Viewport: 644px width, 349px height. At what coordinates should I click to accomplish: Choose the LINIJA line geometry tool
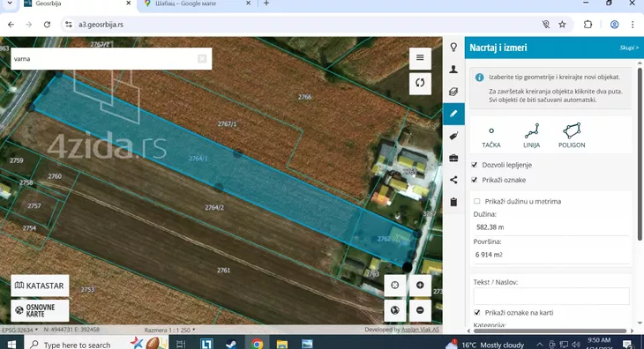pyautogui.click(x=531, y=136)
